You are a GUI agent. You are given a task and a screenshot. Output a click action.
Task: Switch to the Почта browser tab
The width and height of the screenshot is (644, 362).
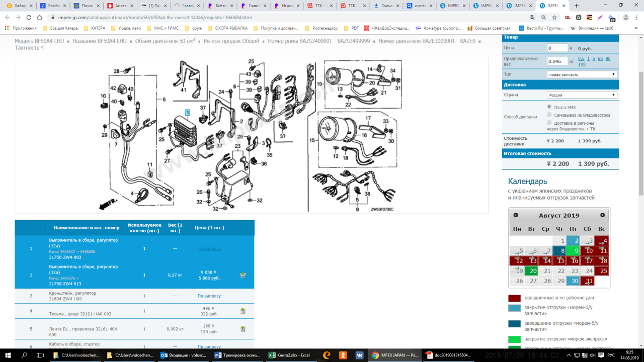click(x=86, y=6)
